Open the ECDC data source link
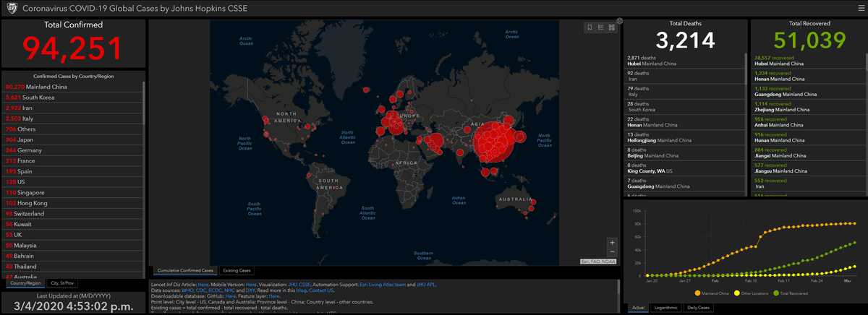 coord(215,290)
